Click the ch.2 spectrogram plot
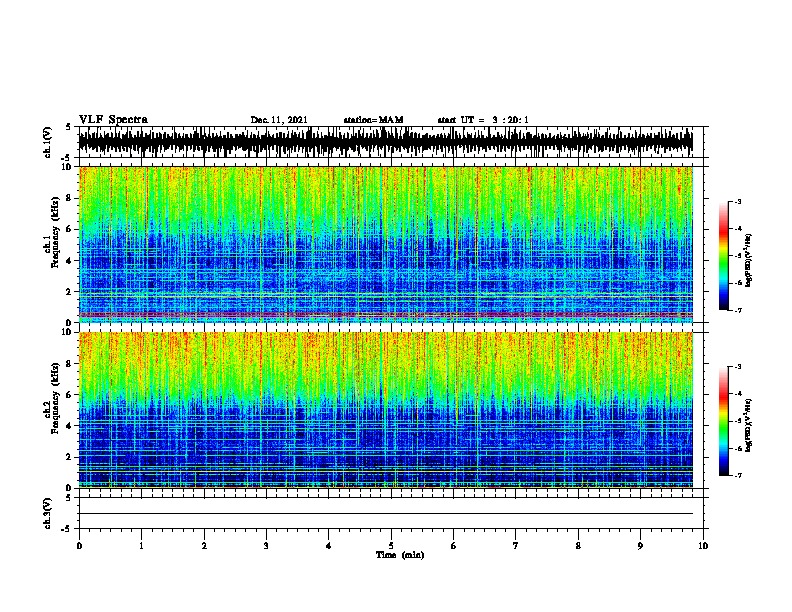 click(386, 410)
